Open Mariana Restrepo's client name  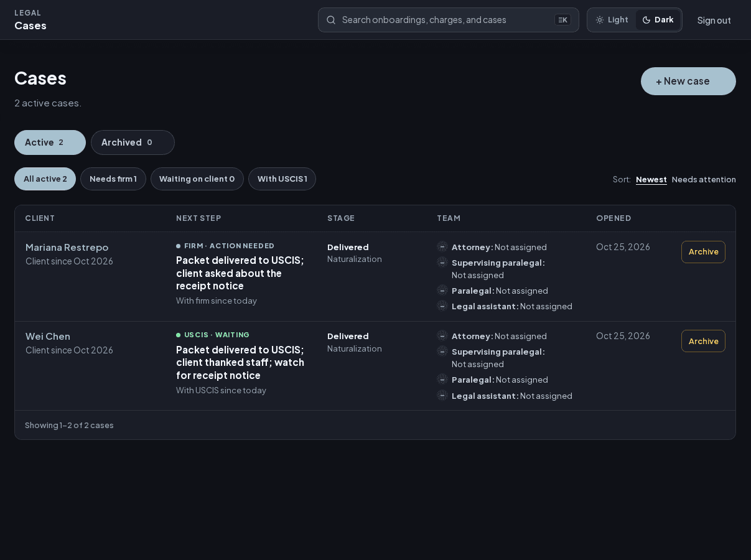(x=67, y=247)
